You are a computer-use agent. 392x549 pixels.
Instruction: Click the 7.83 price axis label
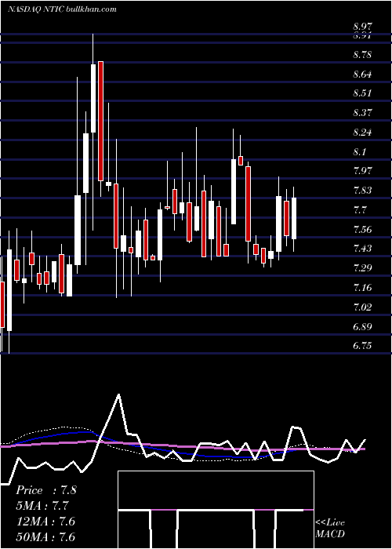pyautogui.click(x=362, y=191)
